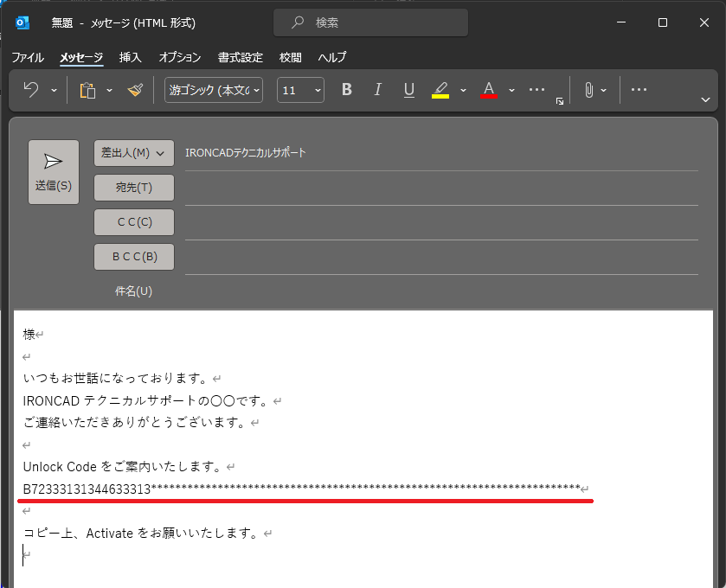Click the BCC recipient input field
The width and height of the screenshot is (726, 588).
pos(441,258)
